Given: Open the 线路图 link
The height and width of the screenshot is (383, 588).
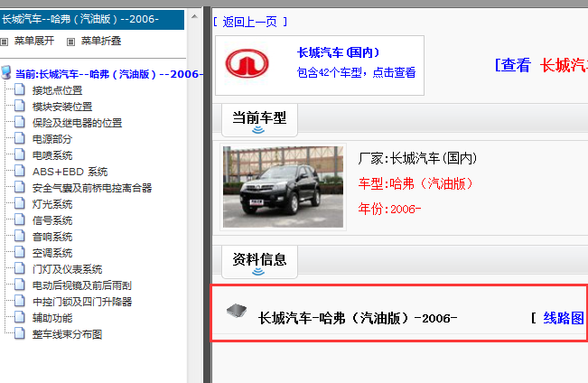Looking at the screenshot, I should tap(564, 318).
